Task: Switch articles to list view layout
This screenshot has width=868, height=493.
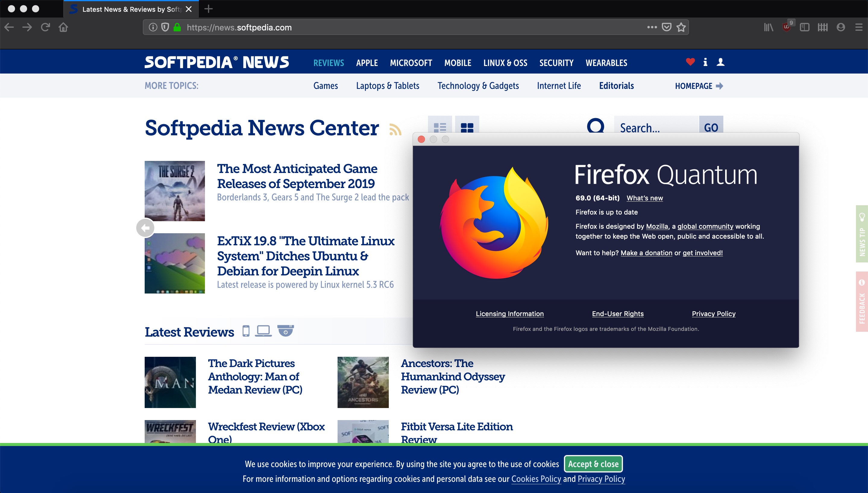Action: click(x=440, y=127)
